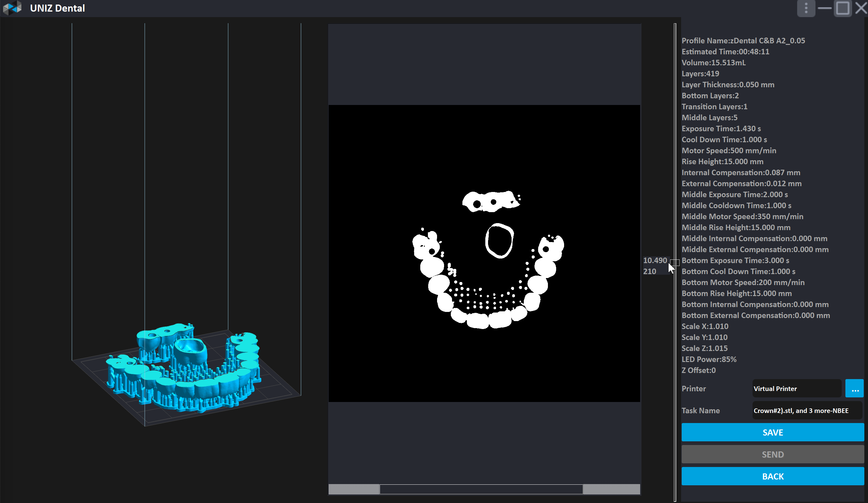The height and width of the screenshot is (503, 868).
Task: Click 'Middle External Compensation:0.000 mm' text
Action: tap(755, 250)
